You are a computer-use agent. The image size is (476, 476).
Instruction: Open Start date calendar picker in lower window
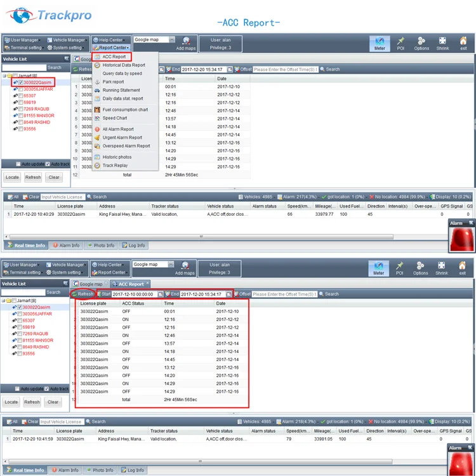click(x=161, y=294)
